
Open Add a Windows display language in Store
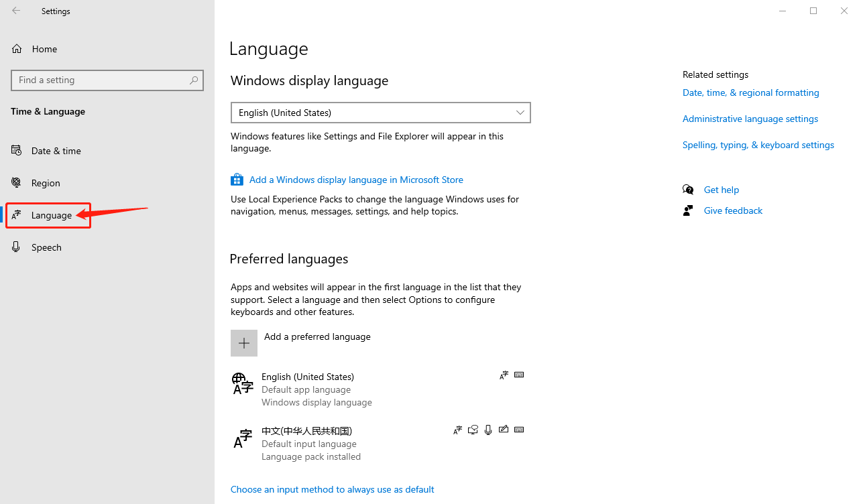click(x=356, y=180)
